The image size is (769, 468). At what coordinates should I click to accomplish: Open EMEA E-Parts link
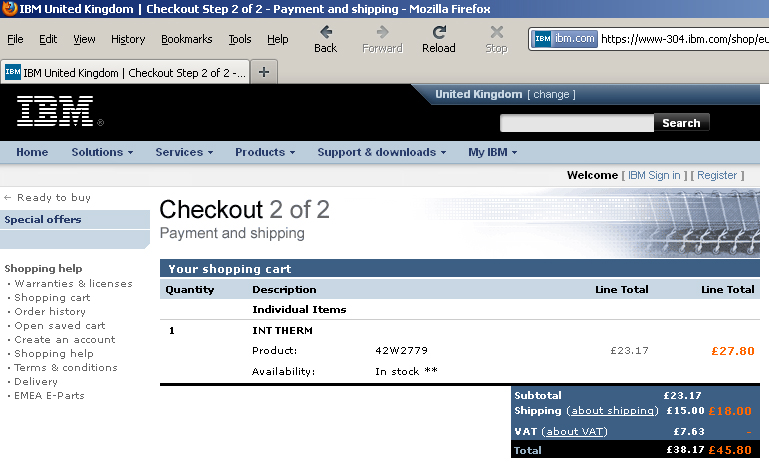pos(50,395)
